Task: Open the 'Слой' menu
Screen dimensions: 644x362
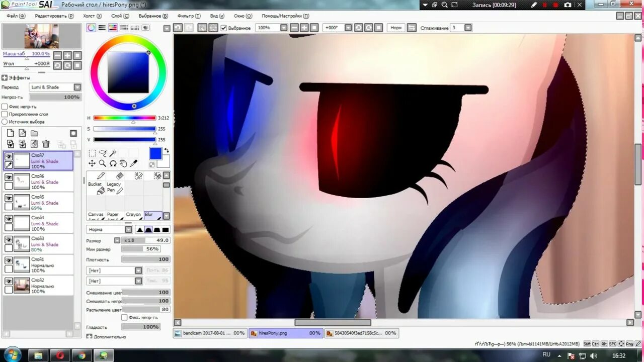Action: (x=120, y=16)
